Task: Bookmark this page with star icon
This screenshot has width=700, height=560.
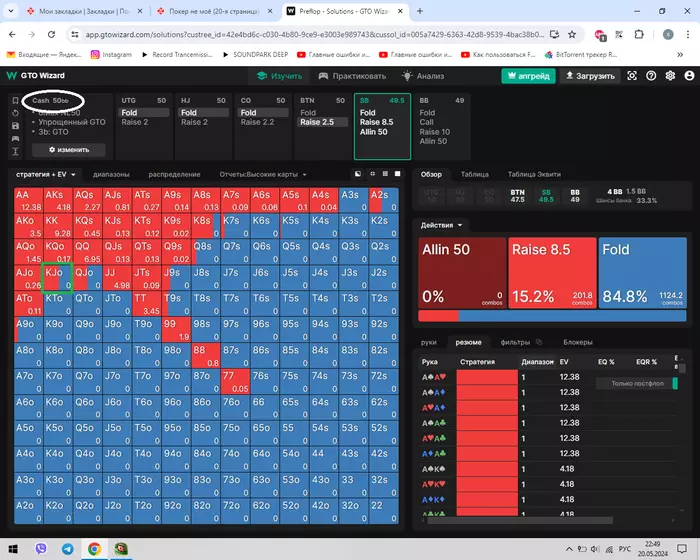Action: [x=572, y=34]
